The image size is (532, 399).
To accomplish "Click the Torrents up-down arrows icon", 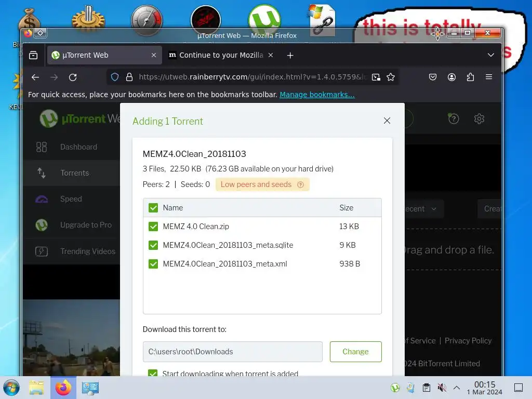I will point(42,173).
